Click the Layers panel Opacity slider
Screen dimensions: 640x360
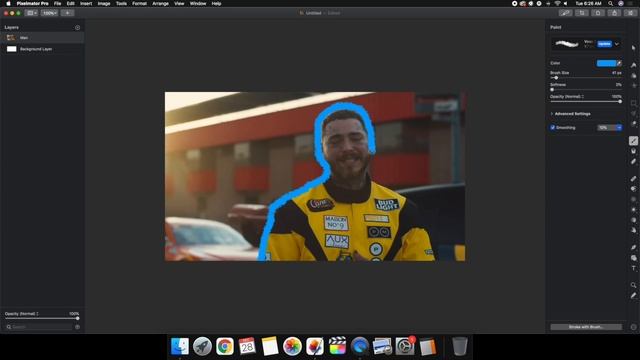(x=42, y=318)
